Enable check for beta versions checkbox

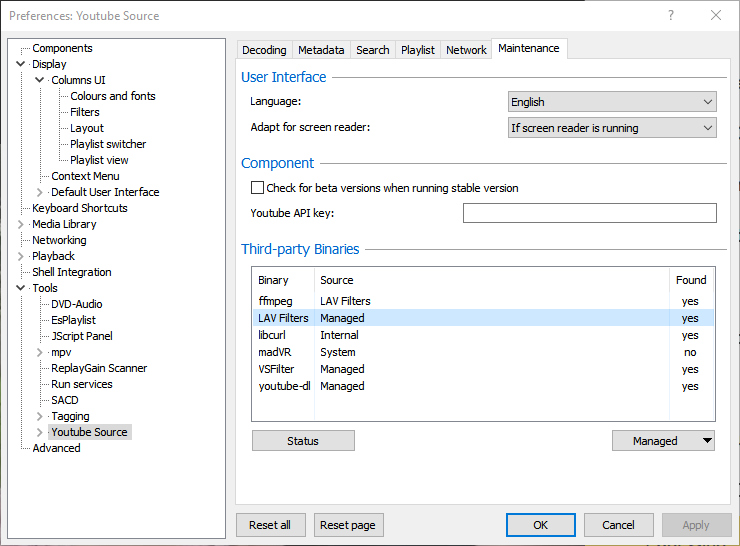tap(258, 188)
